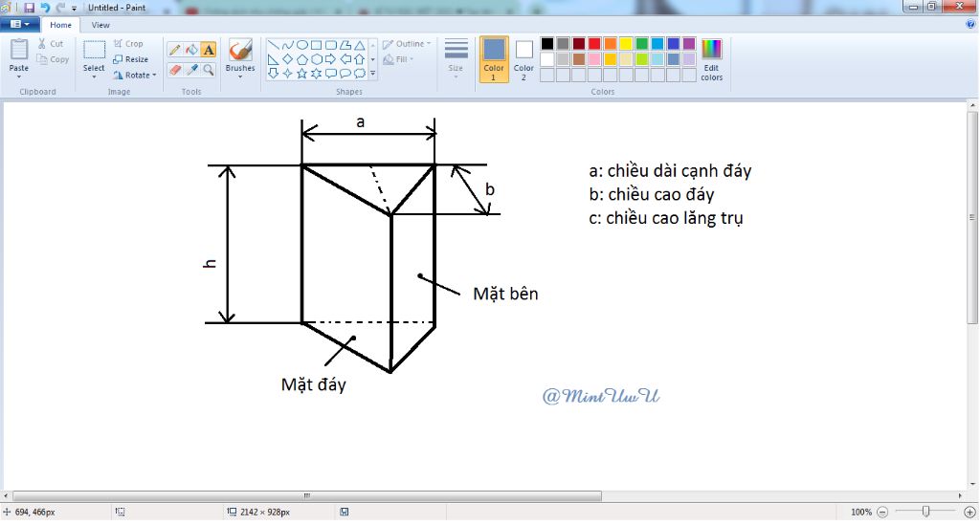Pick the Oval shape
Viewport: 980px width, 525px height.
(x=301, y=45)
